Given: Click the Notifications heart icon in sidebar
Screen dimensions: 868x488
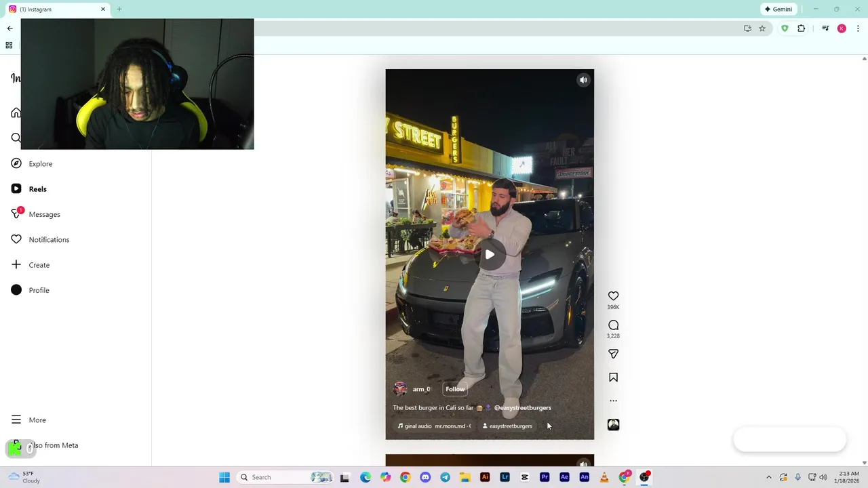Looking at the screenshot, I should [16, 239].
